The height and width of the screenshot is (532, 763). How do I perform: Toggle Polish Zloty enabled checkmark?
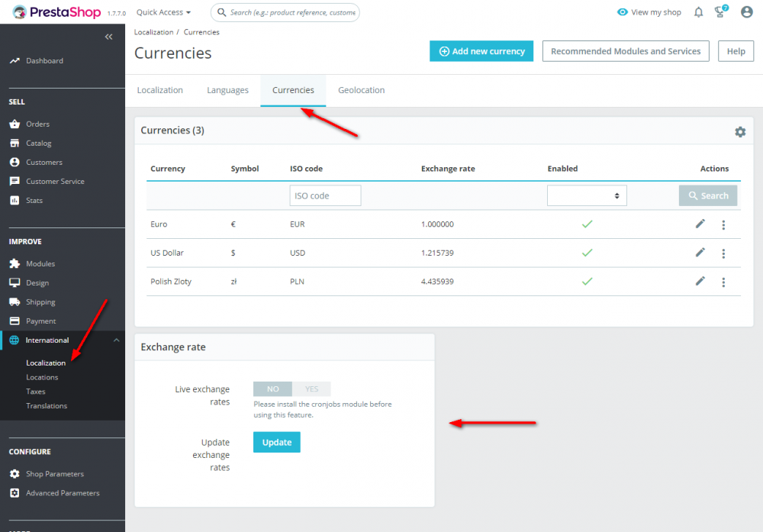click(587, 282)
